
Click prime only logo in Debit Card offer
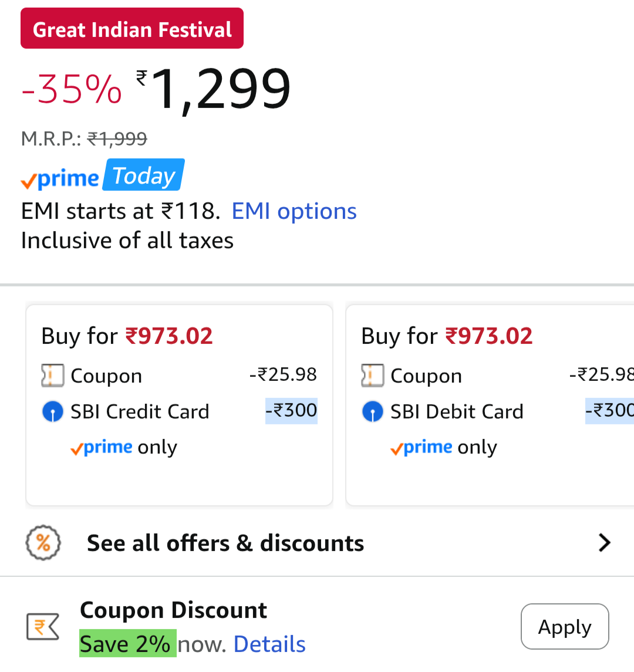pos(421,448)
